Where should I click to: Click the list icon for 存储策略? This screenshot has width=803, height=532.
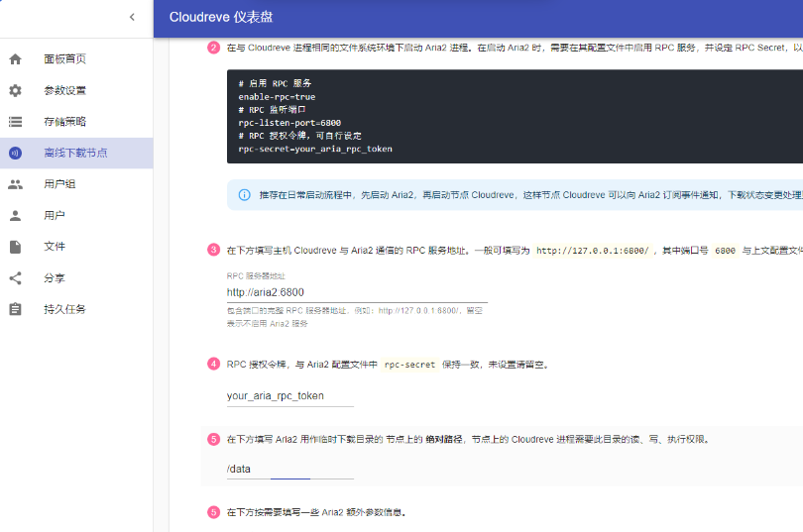tap(15, 122)
